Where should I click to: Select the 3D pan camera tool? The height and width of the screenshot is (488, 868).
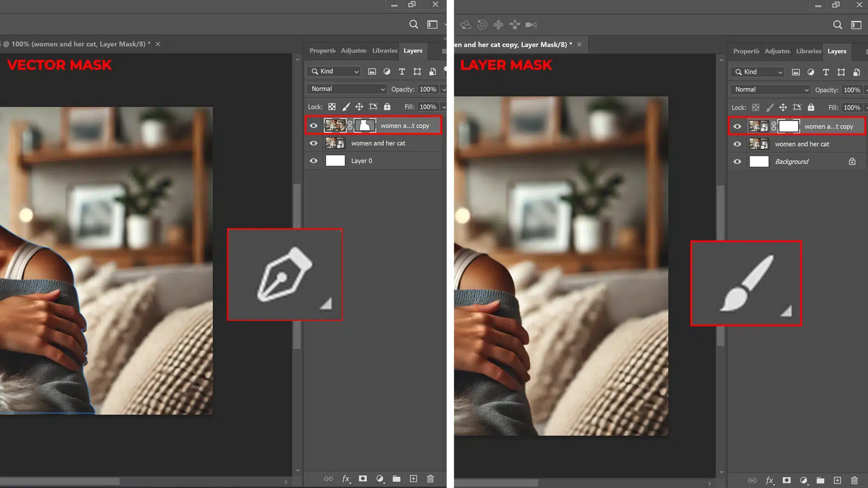click(x=498, y=25)
